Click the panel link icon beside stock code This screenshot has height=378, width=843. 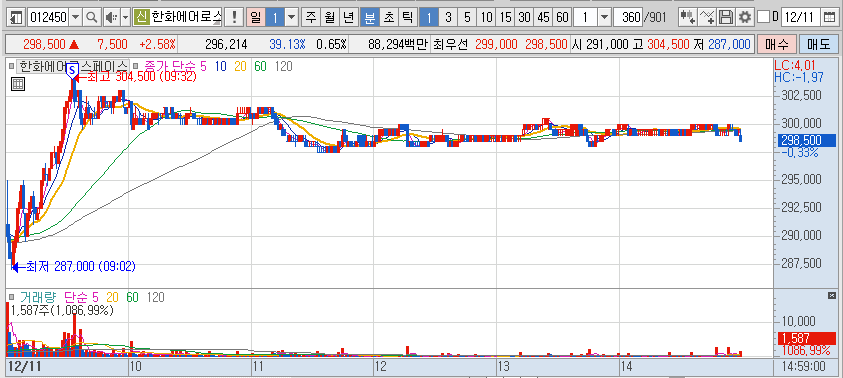[17, 18]
